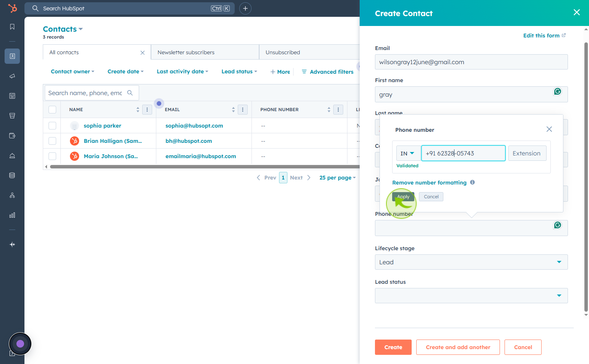The width and height of the screenshot is (589, 364).
Task: Click the orange Create button
Action: (x=393, y=347)
